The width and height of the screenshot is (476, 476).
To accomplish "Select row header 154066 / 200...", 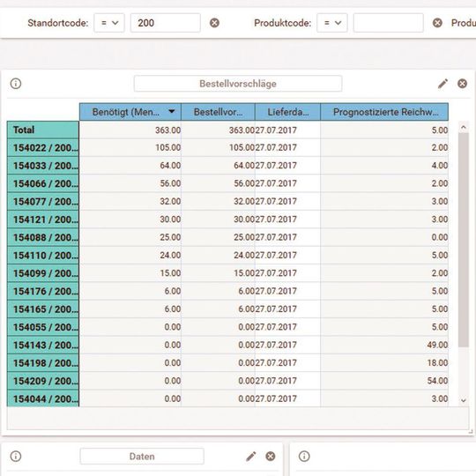I will click(43, 183).
